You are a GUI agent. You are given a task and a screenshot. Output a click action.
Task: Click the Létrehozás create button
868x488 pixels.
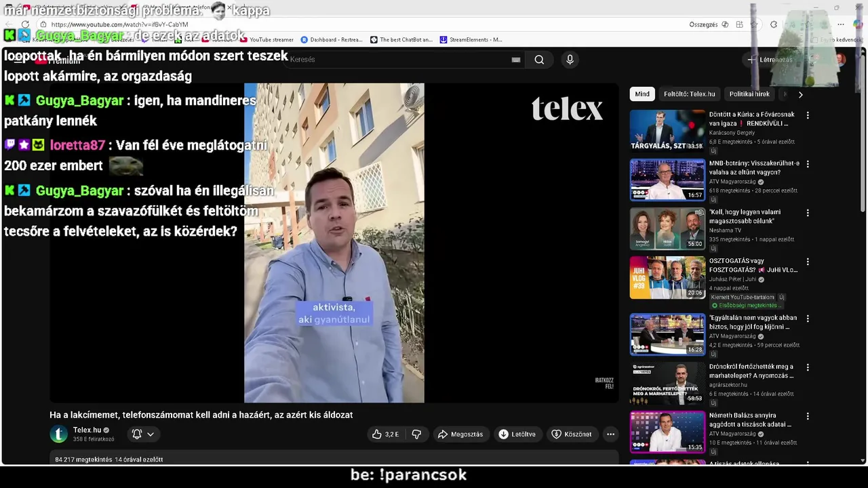(x=770, y=60)
